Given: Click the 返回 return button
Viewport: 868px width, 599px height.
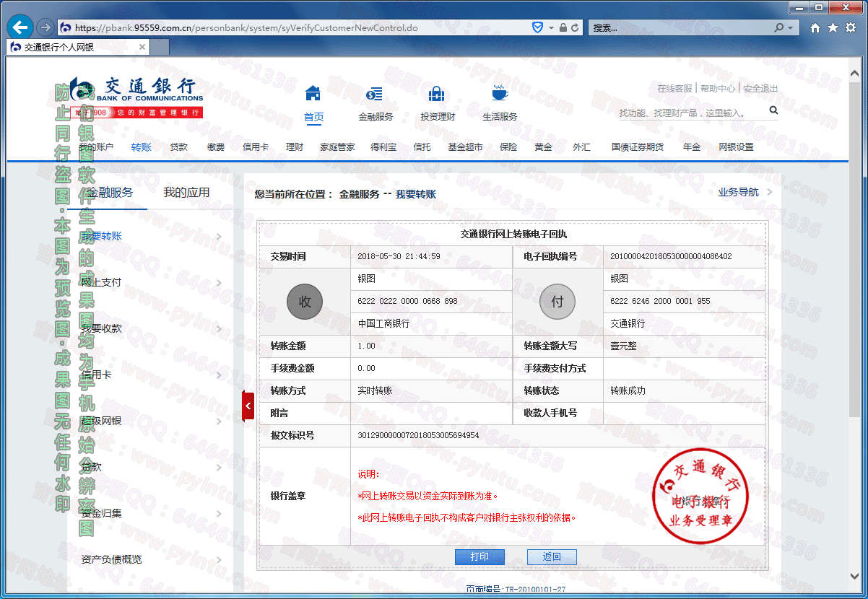Looking at the screenshot, I should 552,556.
